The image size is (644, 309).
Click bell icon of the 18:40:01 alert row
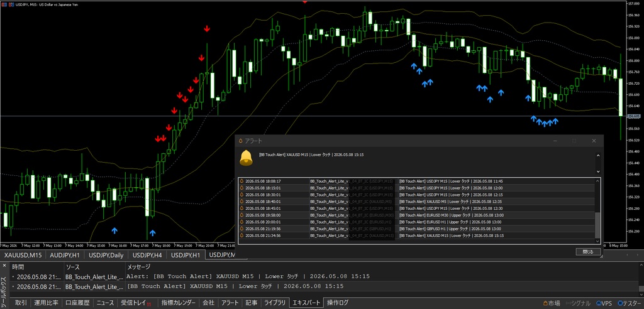tap(242, 202)
